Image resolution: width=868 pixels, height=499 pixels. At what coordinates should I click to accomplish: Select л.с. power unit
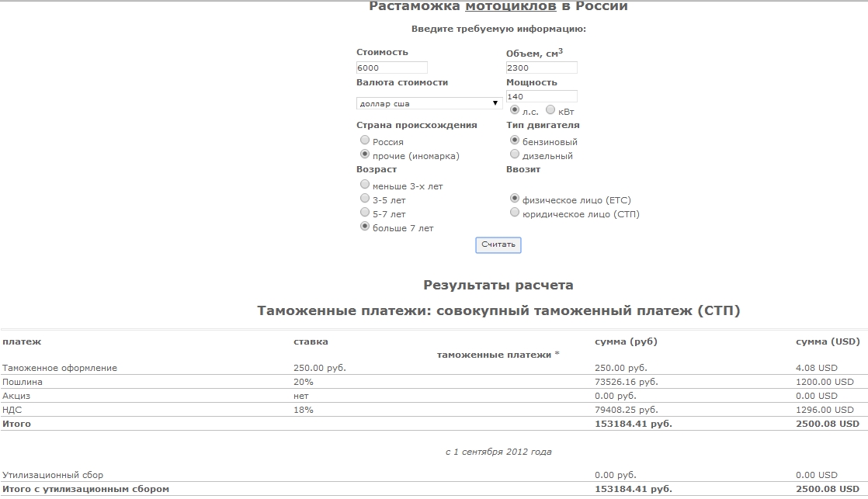click(514, 110)
